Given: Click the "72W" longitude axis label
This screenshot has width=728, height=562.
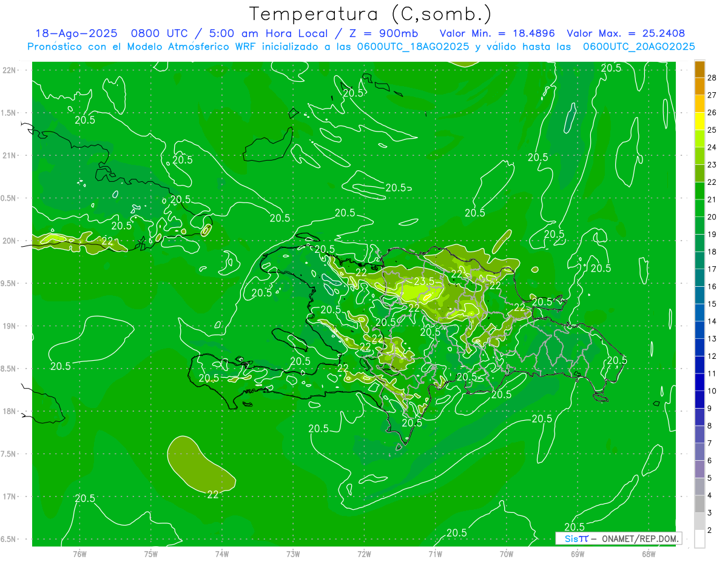Looking at the screenshot, I should click(364, 554).
